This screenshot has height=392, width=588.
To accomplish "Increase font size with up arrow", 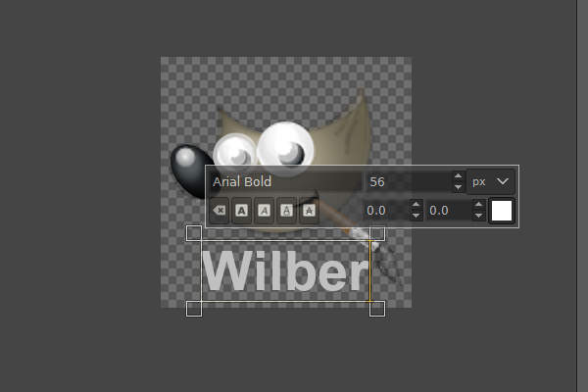I will 458,176.
